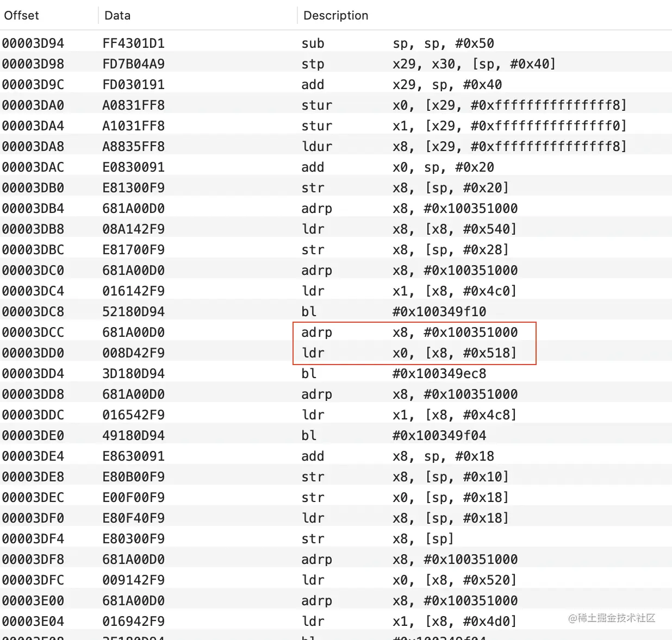Select offset 00003DCC cell
This screenshot has height=640, width=672.
[x=33, y=332]
